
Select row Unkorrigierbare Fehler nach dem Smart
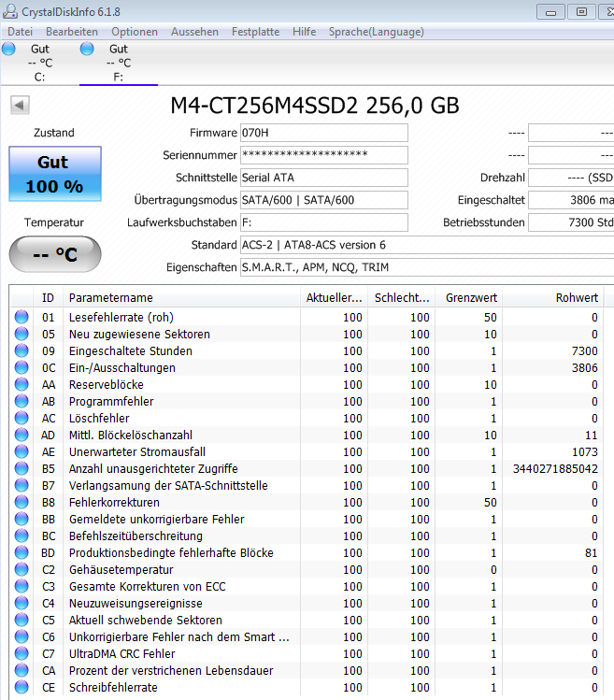(x=307, y=636)
